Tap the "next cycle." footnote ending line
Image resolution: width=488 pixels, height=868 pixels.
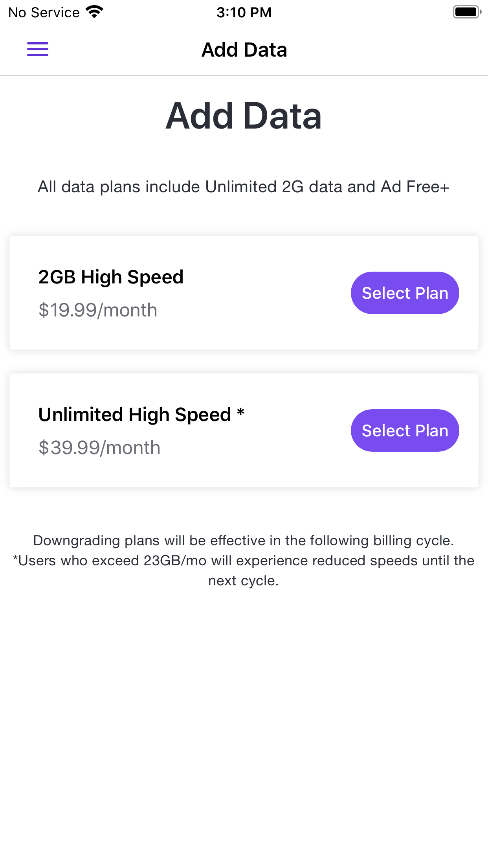pyautogui.click(x=244, y=581)
